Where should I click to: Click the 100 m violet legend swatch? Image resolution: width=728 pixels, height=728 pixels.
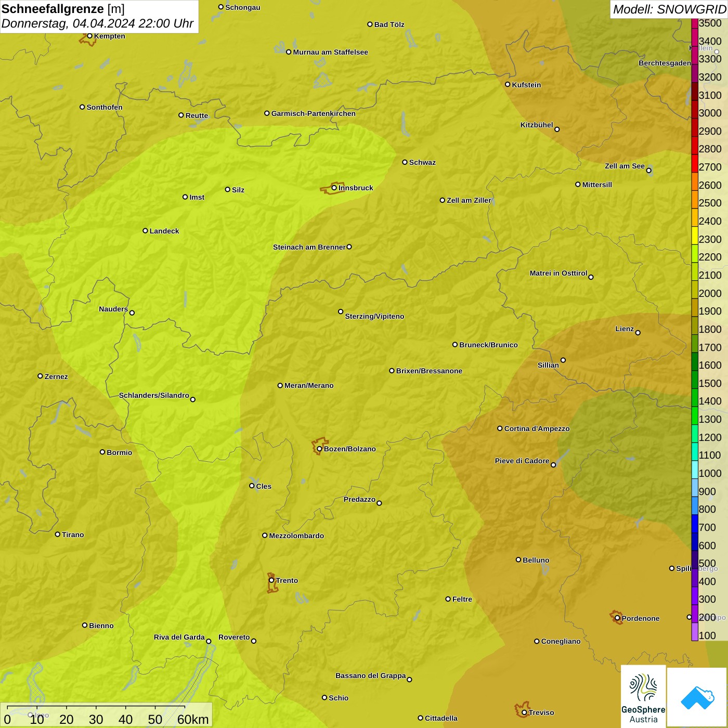pyautogui.click(x=695, y=631)
